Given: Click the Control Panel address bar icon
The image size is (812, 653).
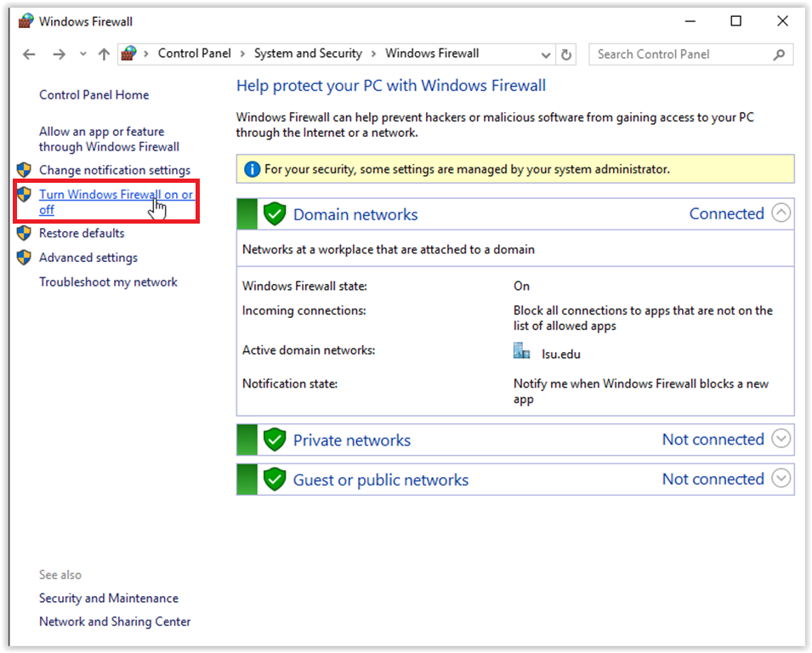Looking at the screenshot, I should (128, 54).
